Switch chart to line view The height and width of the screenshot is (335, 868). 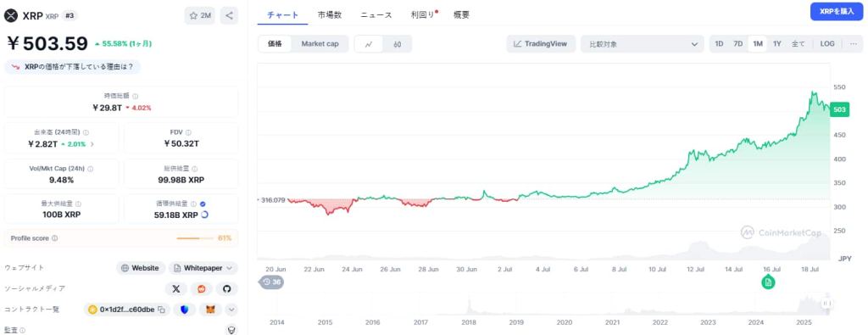369,44
